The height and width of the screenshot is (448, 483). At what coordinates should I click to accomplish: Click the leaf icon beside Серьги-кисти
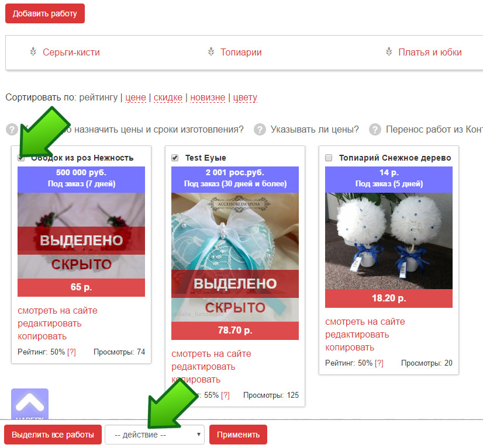click(x=33, y=51)
